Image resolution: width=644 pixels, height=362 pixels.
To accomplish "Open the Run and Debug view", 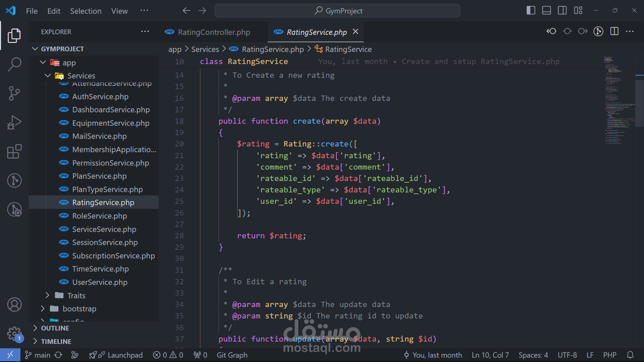I will [x=14, y=122].
